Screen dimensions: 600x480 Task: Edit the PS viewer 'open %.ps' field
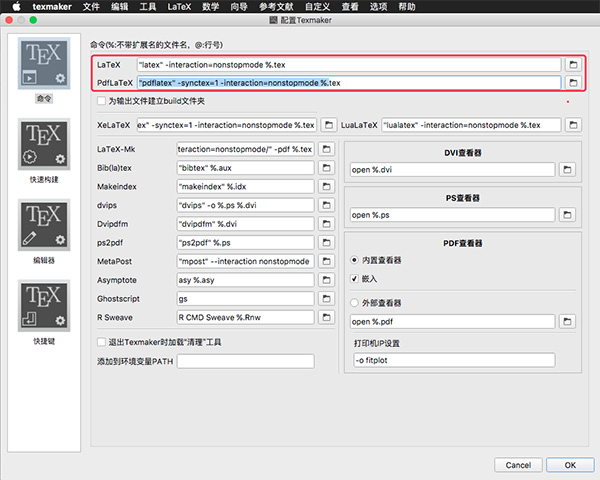(x=453, y=215)
